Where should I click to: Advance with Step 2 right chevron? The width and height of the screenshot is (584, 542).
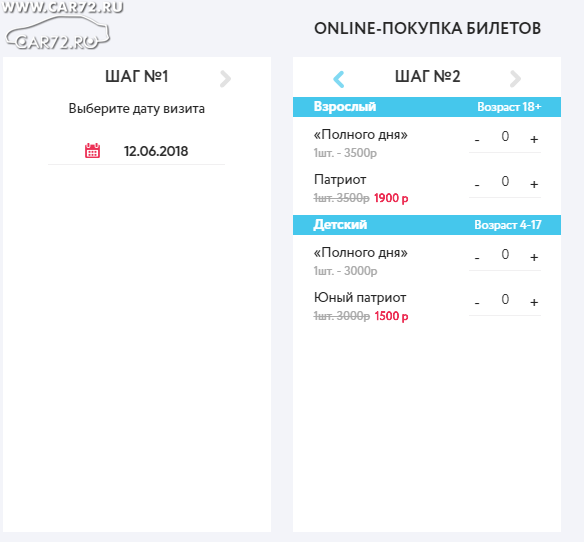515,79
